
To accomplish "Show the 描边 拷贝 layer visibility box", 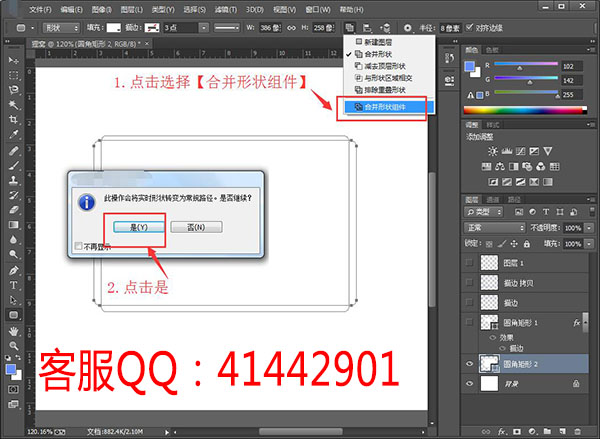I will tap(470, 283).
